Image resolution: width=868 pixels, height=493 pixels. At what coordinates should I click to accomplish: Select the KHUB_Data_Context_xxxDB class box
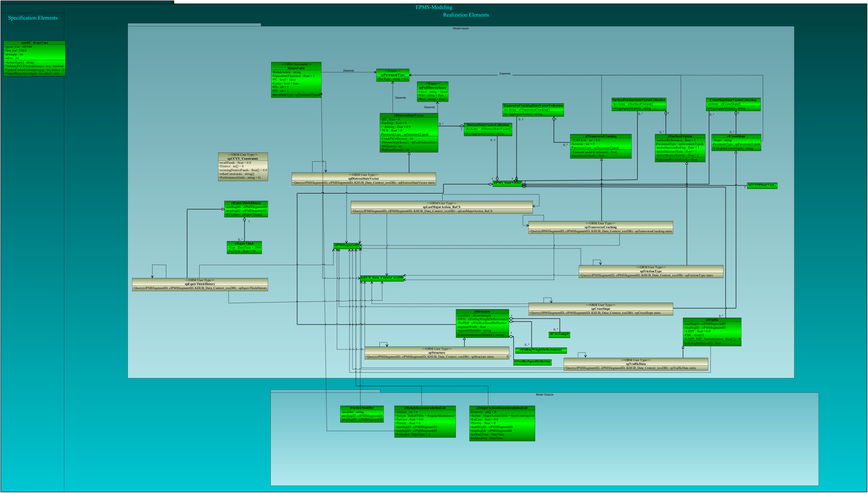382,278
